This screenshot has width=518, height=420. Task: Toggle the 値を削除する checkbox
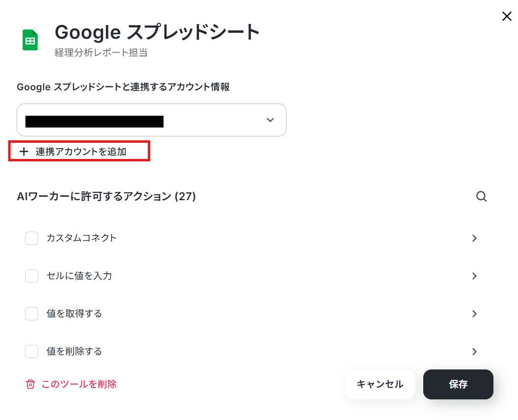tap(32, 351)
